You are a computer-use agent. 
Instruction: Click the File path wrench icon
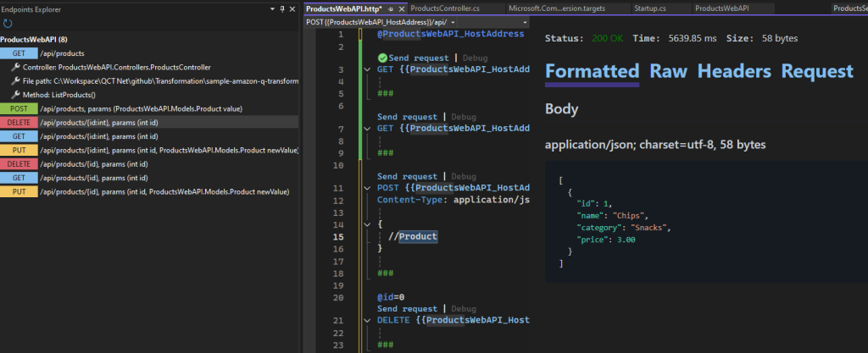coord(15,81)
